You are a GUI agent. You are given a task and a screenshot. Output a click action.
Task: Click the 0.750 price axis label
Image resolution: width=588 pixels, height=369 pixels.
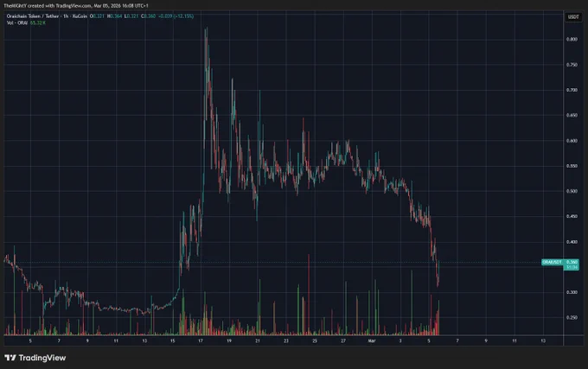coord(572,65)
